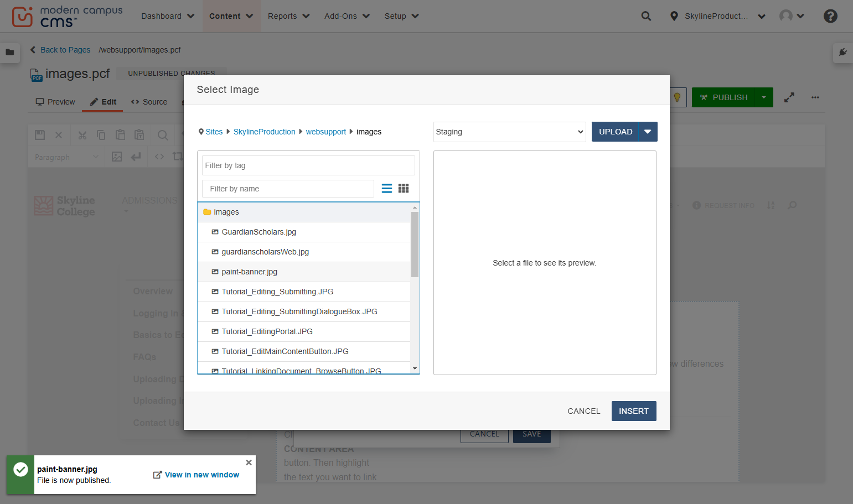Screen dimensions: 853x504
Task: Open the Add-Ons menu
Action: pyautogui.click(x=347, y=16)
